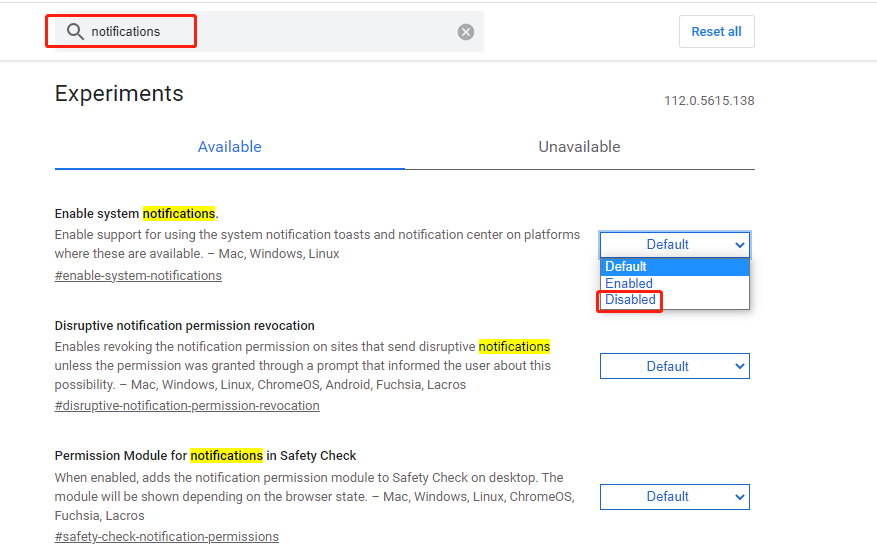Click the Experiments page heading
Viewport: 877px width, 549px height.
coord(119,94)
